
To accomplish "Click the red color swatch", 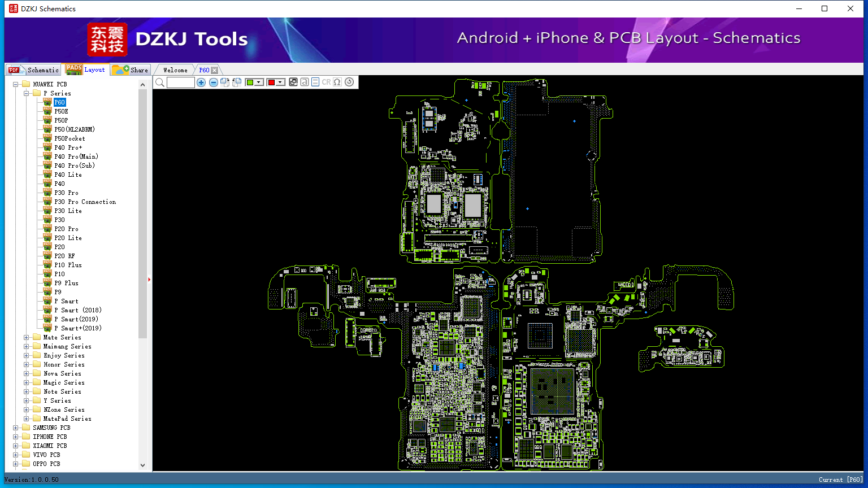I will pyautogui.click(x=271, y=82).
